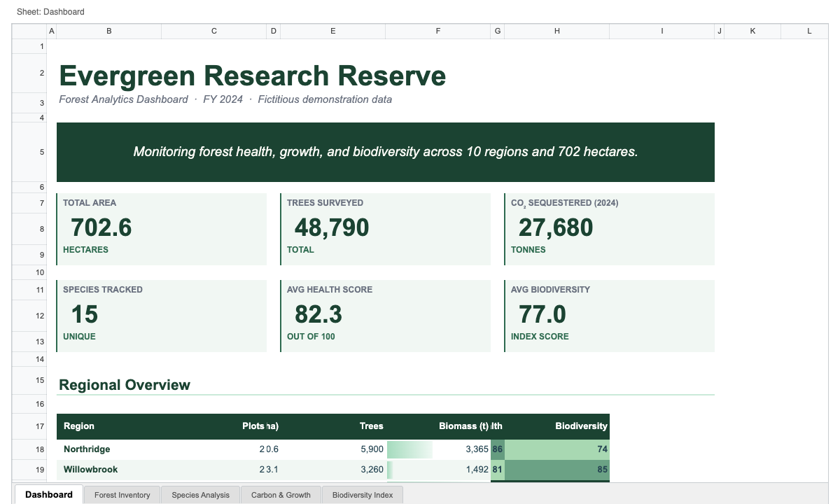Viewport: 840px width, 504px height.
Task: Select column B header
Action: [108, 31]
